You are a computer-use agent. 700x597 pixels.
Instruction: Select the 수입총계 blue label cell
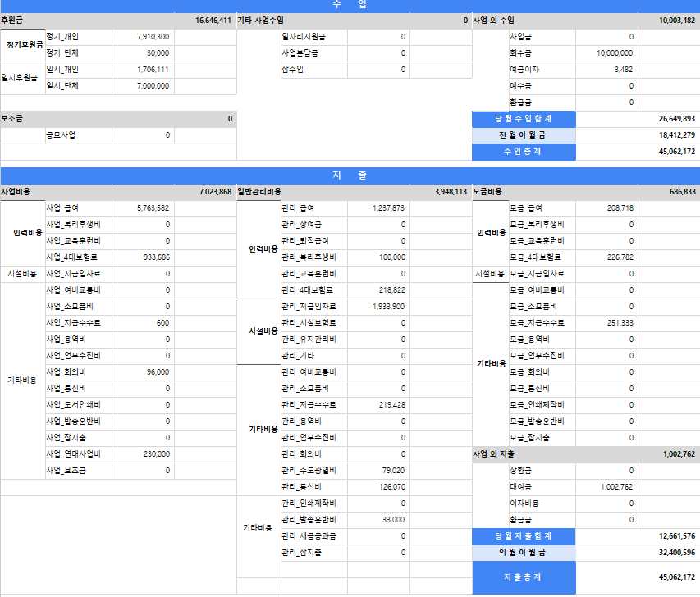(524, 152)
